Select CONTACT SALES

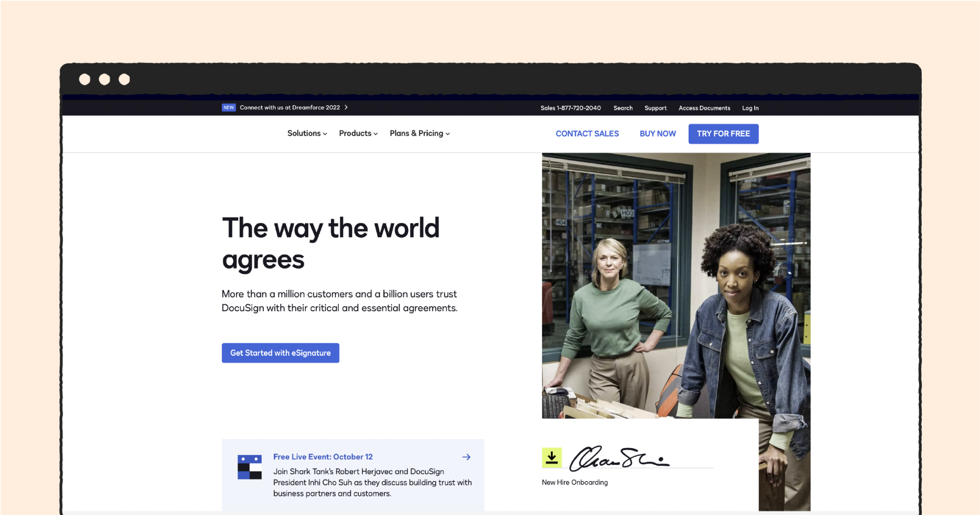pos(587,134)
